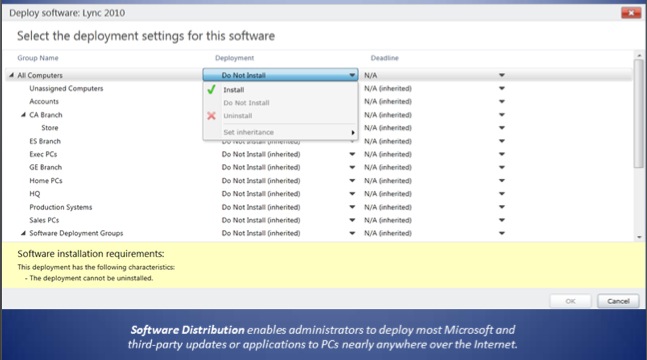This screenshot has width=647, height=360.
Task: Open deployment dropdown for HQ
Action: coord(352,194)
